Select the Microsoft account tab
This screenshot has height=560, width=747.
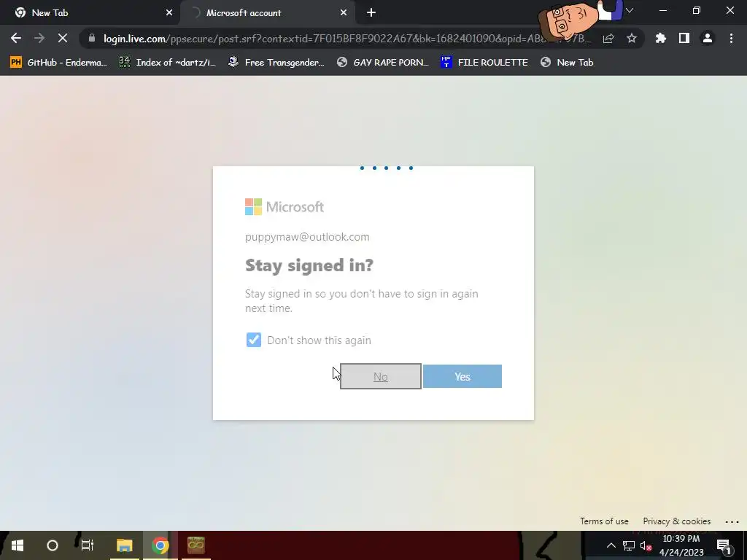coord(268,13)
